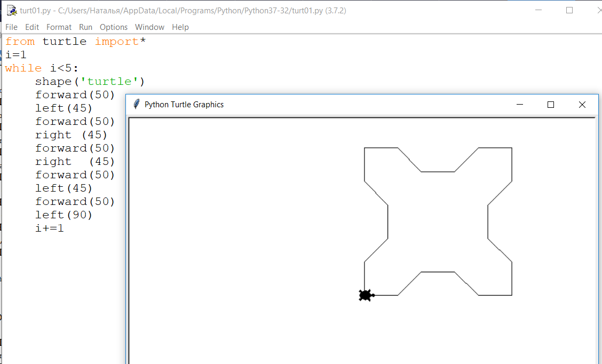Close the Python Turtle Graphics window
This screenshot has width=602, height=364.
coord(582,105)
